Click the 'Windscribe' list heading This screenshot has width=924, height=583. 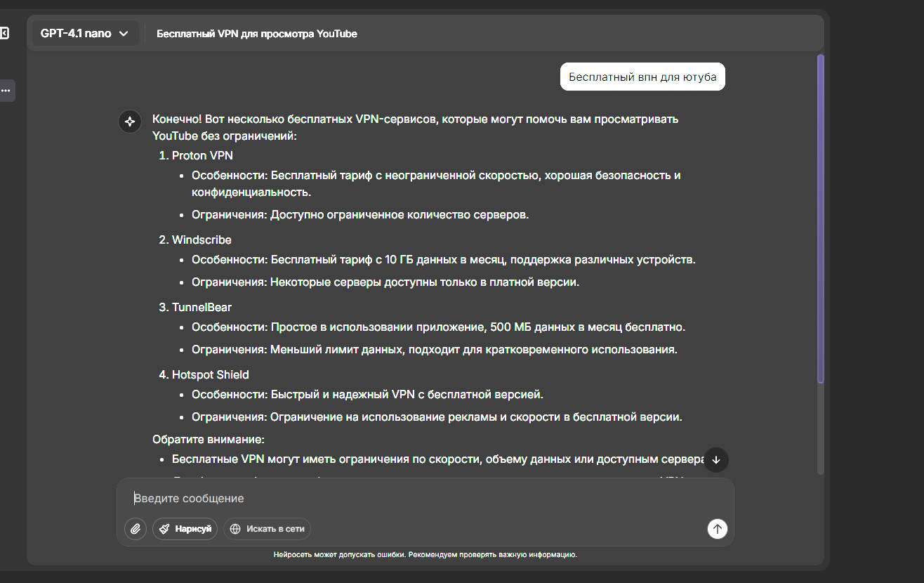[202, 240]
